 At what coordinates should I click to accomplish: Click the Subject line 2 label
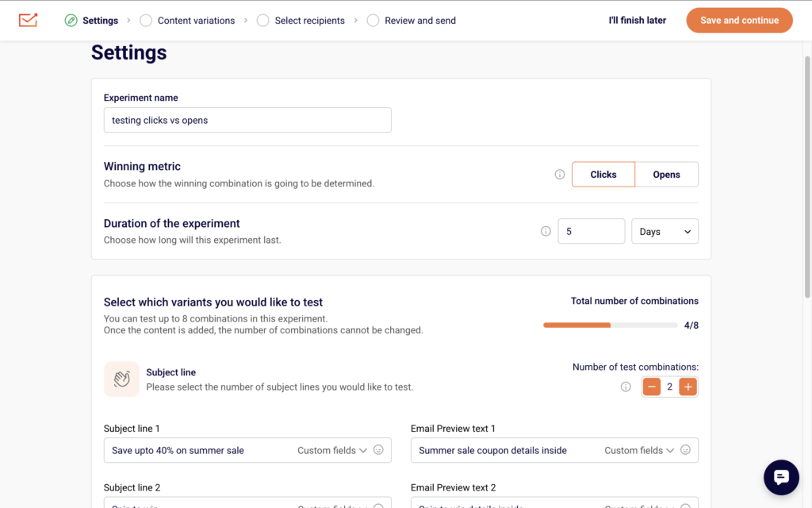click(132, 488)
